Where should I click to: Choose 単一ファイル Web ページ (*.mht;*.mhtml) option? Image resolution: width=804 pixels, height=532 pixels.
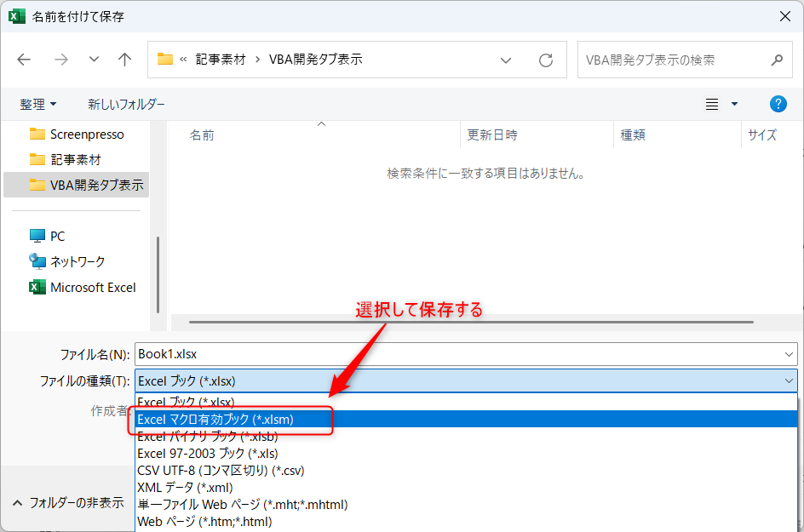pos(466,505)
